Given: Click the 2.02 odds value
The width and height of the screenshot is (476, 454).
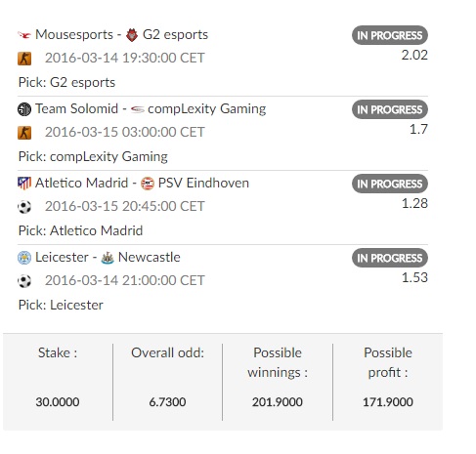Looking at the screenshot, I should click(414, 55).
